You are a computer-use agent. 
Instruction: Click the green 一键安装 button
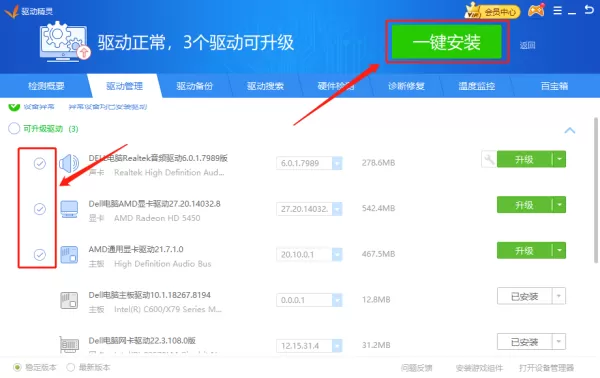447,42
